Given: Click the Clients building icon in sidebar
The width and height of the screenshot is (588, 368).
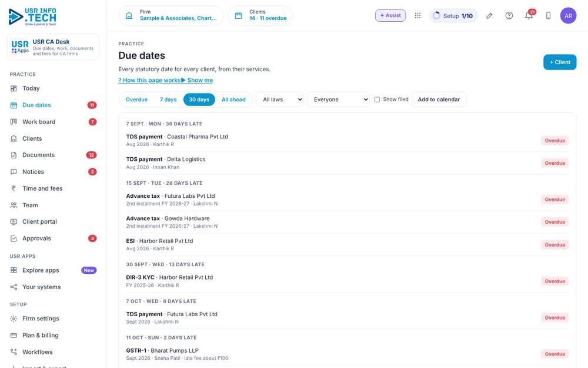Looking at the screenshot, I should 14,138.
